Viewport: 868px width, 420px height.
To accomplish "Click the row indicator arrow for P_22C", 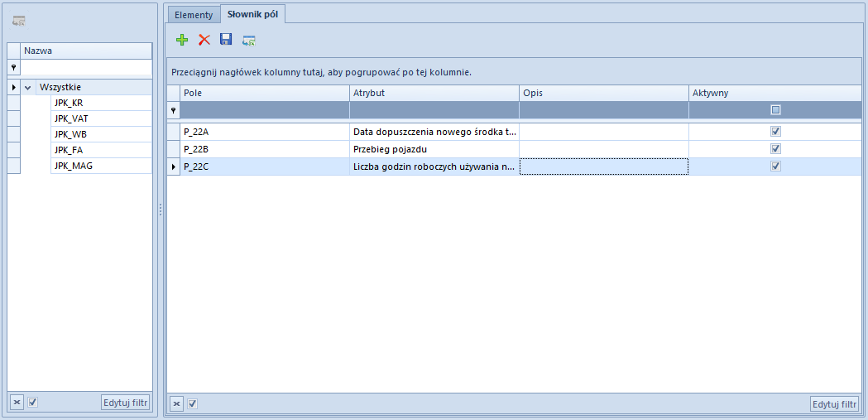I will tap(174, 167).
